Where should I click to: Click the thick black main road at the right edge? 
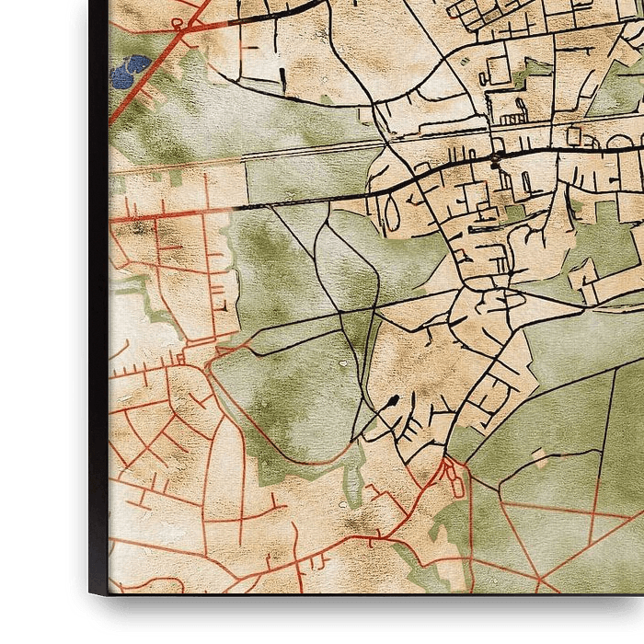click(626, 146)
